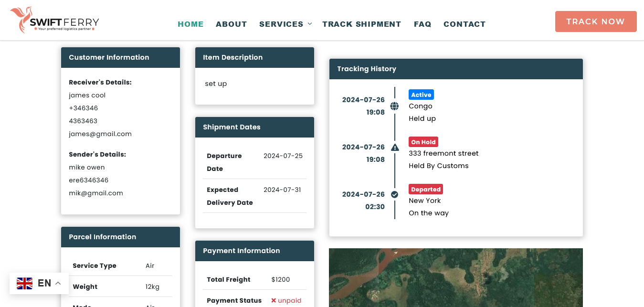Screen dimensions: 644x307
Task: Open the Contact page
Action: [x=464, y=24]
